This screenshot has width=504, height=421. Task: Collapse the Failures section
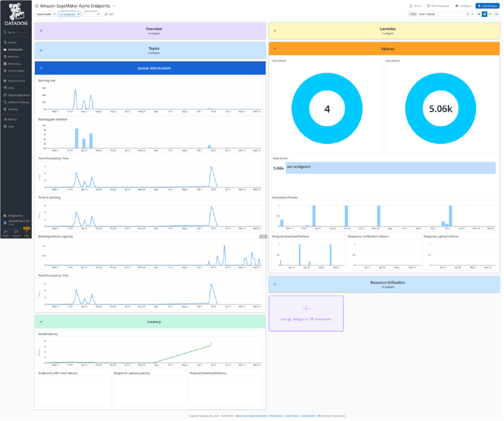[275, 49]
